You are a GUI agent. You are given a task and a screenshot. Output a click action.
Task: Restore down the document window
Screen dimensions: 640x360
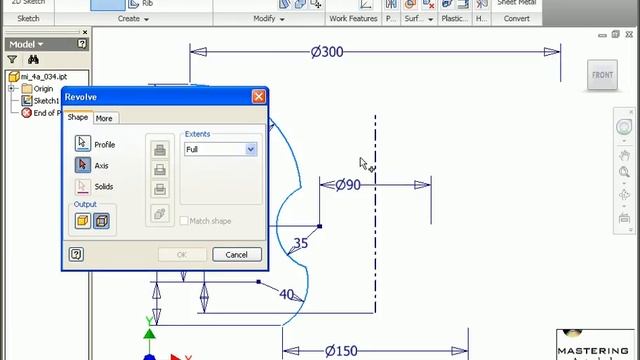click(616, 35)
